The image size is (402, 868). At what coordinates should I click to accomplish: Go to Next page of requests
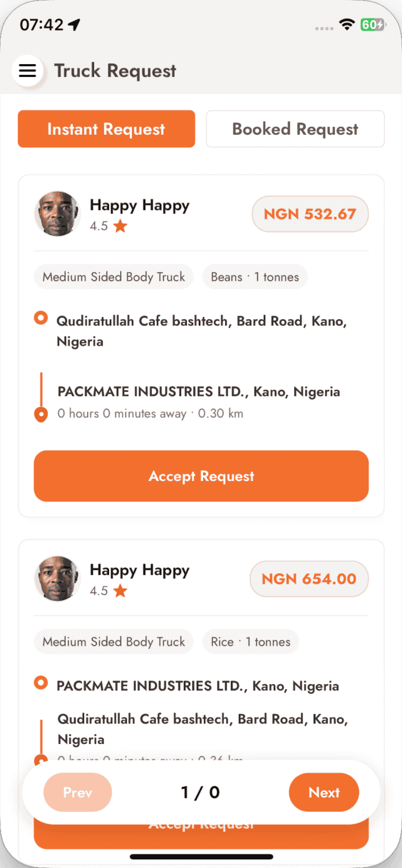[324, 792]
